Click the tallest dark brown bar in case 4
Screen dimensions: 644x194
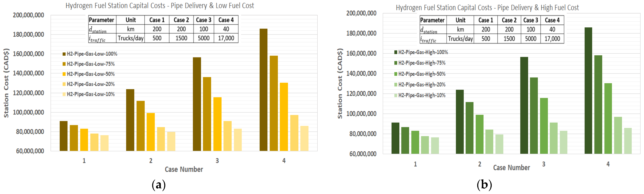(x=264, y=90)
